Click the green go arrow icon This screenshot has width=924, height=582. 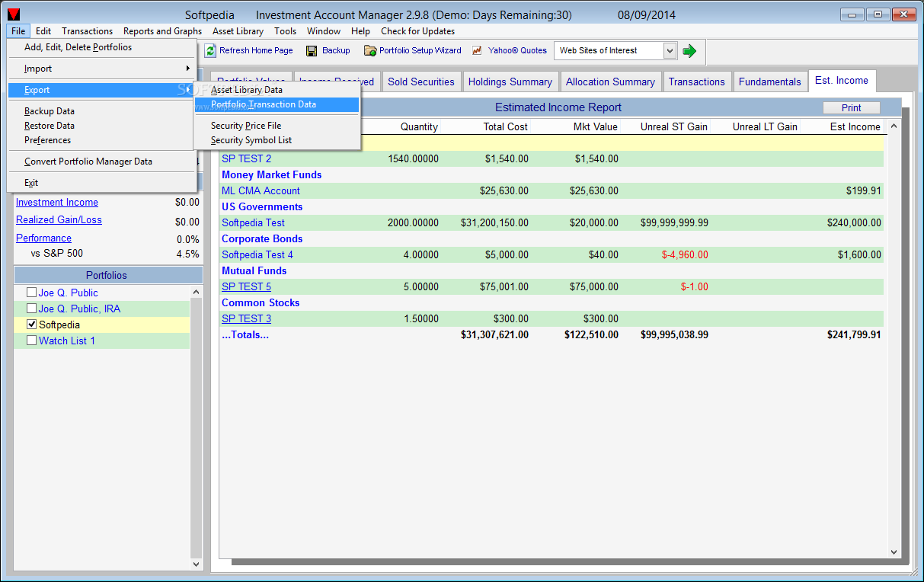689,51
